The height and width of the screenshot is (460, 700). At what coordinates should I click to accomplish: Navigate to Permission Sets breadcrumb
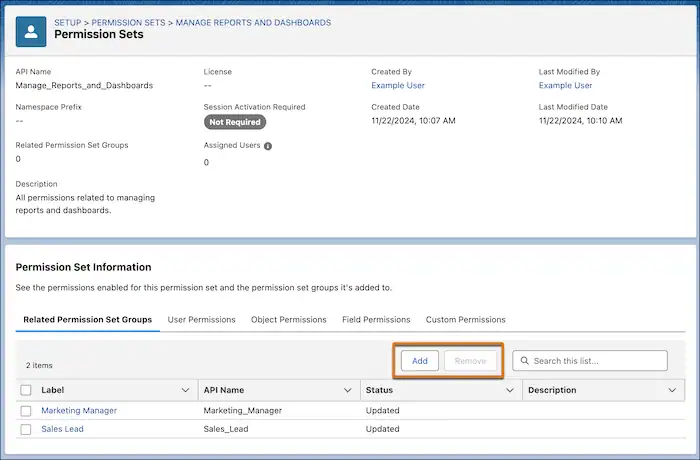(x=130, y=22)
